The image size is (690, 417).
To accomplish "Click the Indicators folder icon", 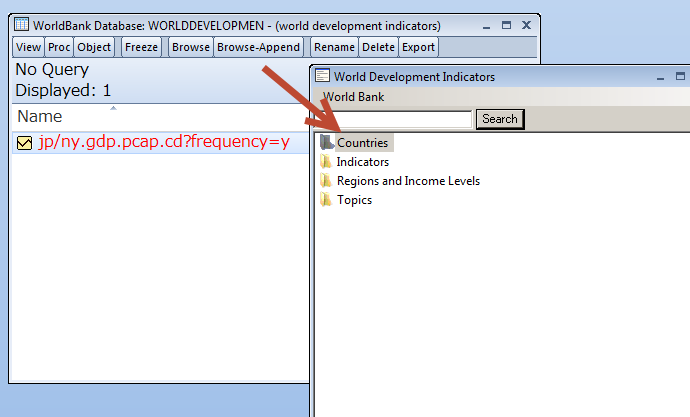I will tap(326, 161).
